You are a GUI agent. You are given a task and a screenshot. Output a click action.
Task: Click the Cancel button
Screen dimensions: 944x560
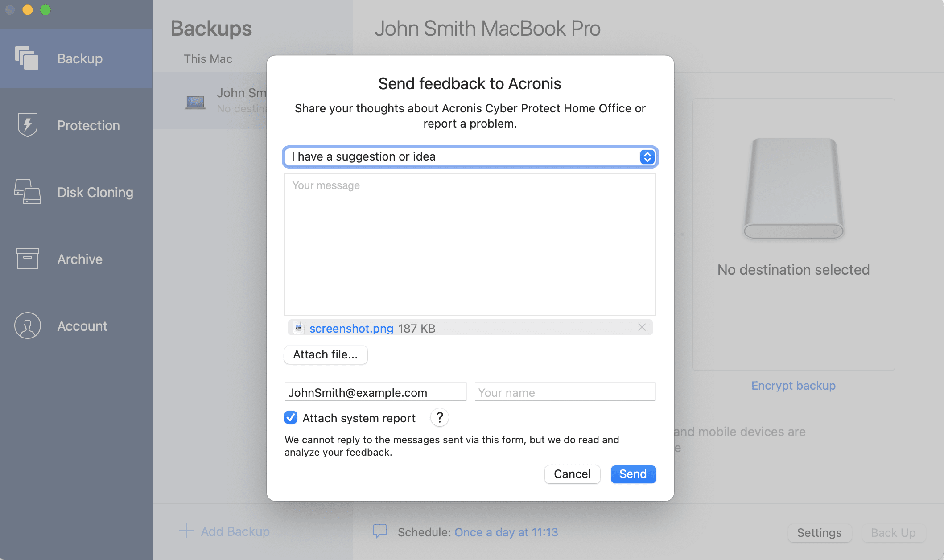572,474
